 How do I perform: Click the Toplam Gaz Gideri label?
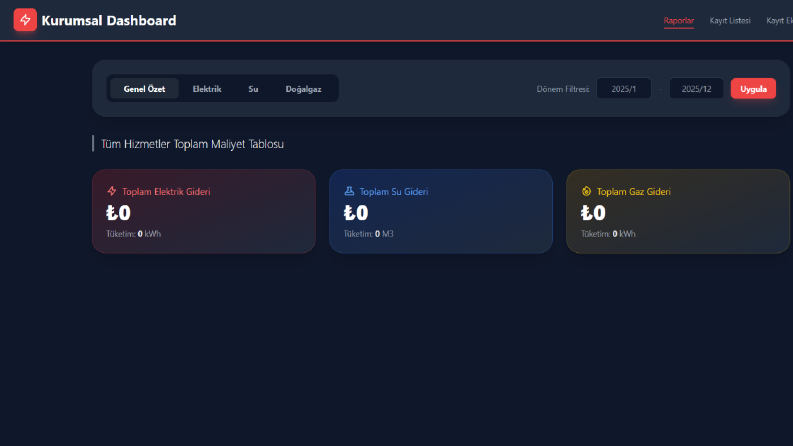[x=634, y=192]
